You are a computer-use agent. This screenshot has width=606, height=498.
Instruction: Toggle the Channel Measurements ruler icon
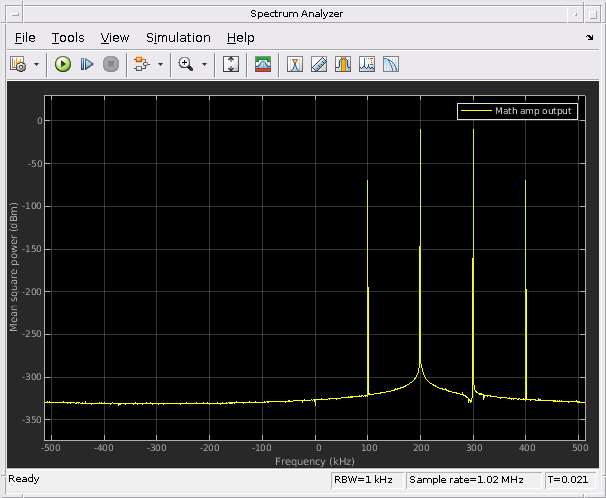point(319,64)
